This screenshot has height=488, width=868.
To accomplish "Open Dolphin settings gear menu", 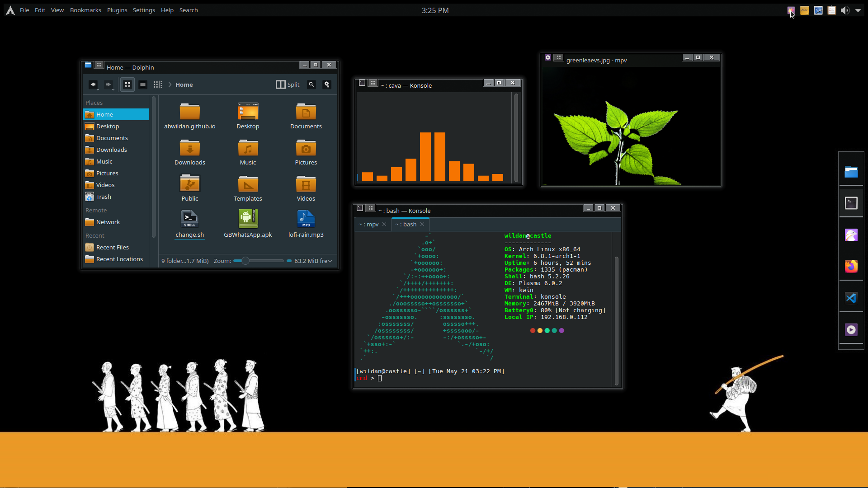I will [x=327, y=84].
